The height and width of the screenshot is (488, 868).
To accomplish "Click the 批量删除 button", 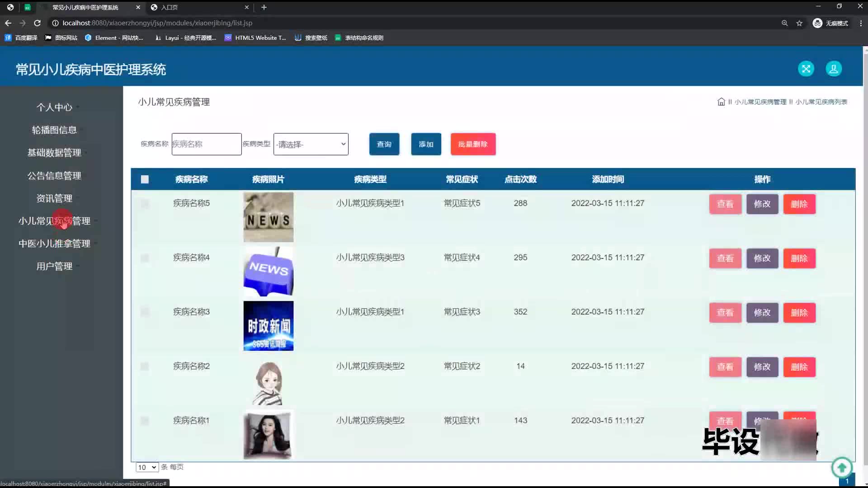I will coord(472,144).
